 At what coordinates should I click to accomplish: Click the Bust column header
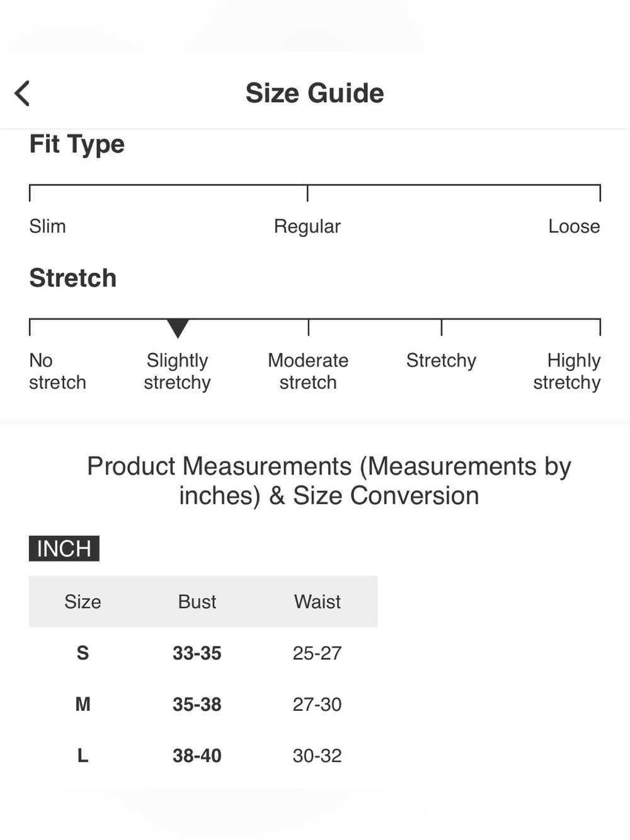click(197, 601)
